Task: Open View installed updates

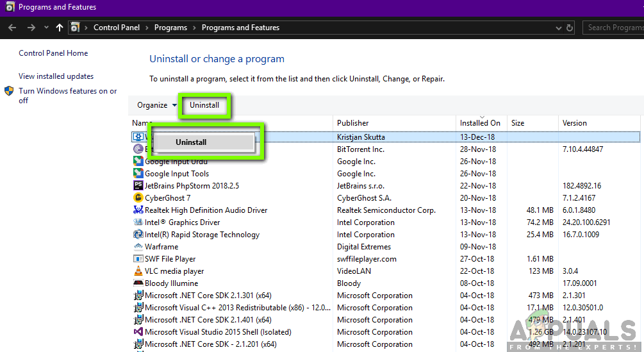Action: (56, 76)
